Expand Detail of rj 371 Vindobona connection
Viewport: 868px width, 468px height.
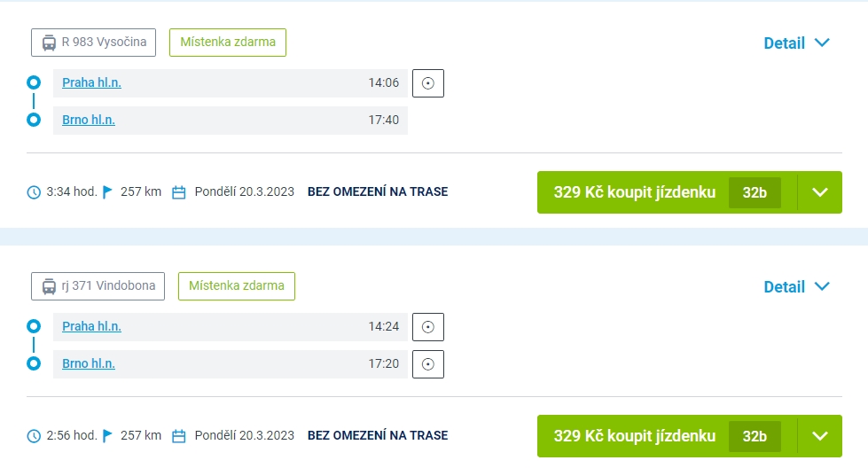pyautogui.click(x=796, y=286)
